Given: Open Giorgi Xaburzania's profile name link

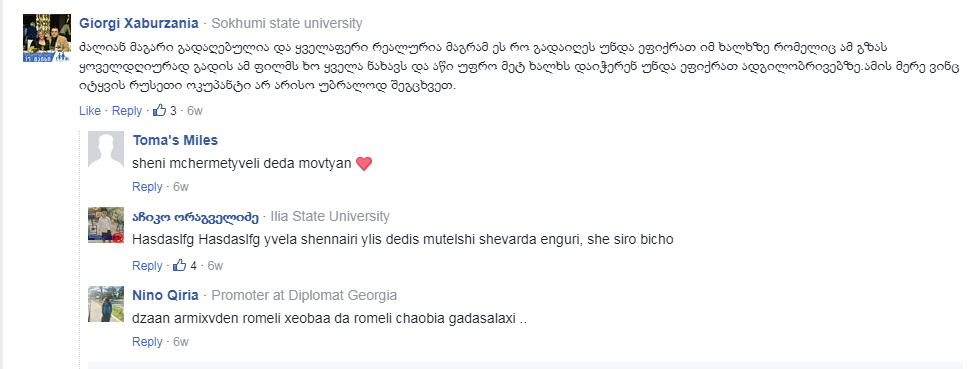Looking at the screenshot, I should click(x=139, y=24).
